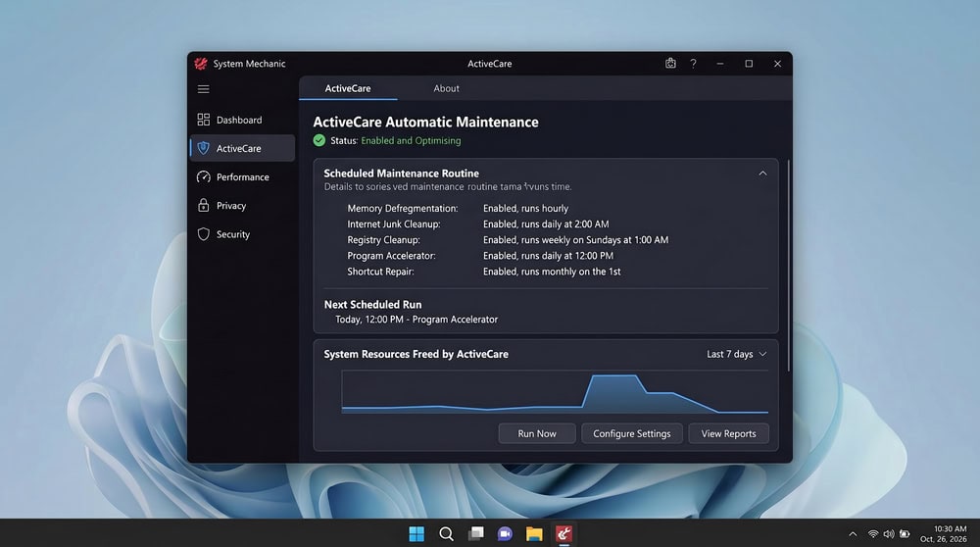The height and width of the screenshot is (547, 980).
Task: Open the help question mark icon
Action: (x=693, y=63)
